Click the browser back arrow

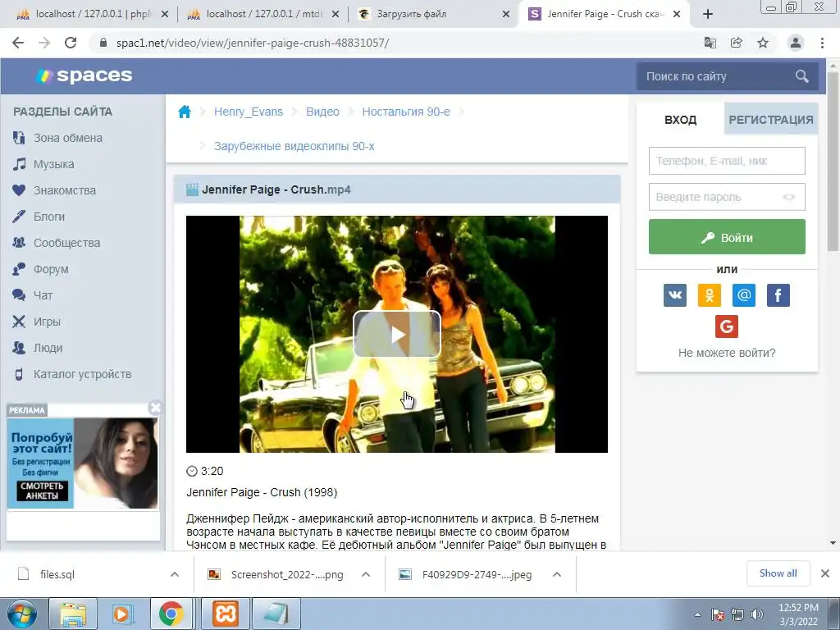point(18,43)
